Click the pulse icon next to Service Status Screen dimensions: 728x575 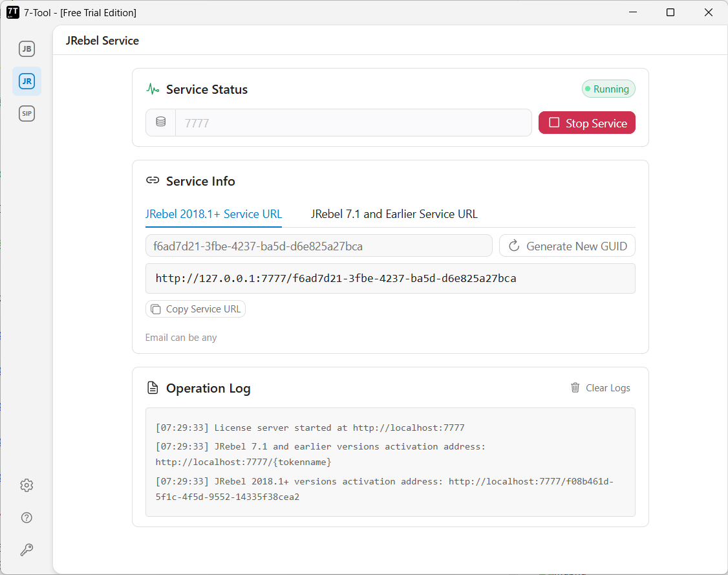tap(153, 89)
